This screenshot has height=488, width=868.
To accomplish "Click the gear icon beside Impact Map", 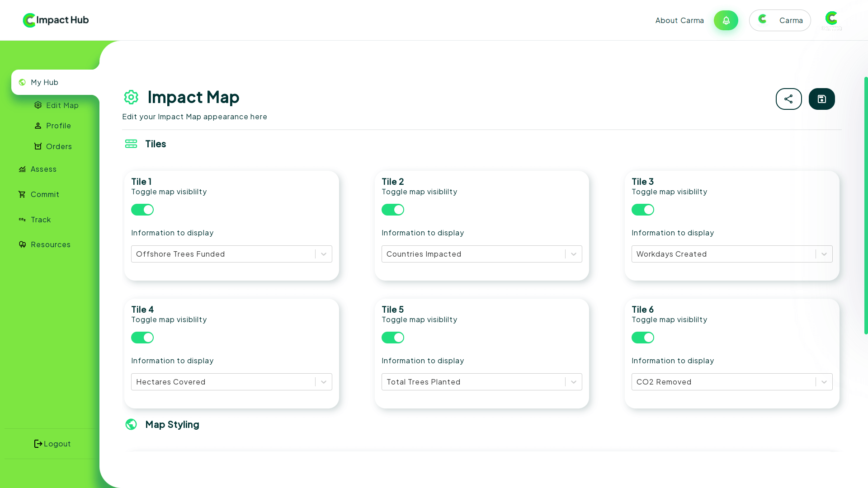I will (131, 97).
